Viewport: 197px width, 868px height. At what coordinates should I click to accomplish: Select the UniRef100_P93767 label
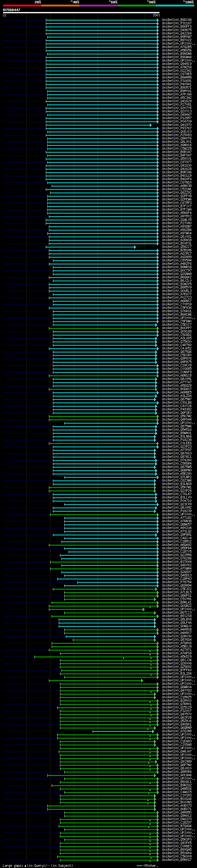tap(177, 128)
